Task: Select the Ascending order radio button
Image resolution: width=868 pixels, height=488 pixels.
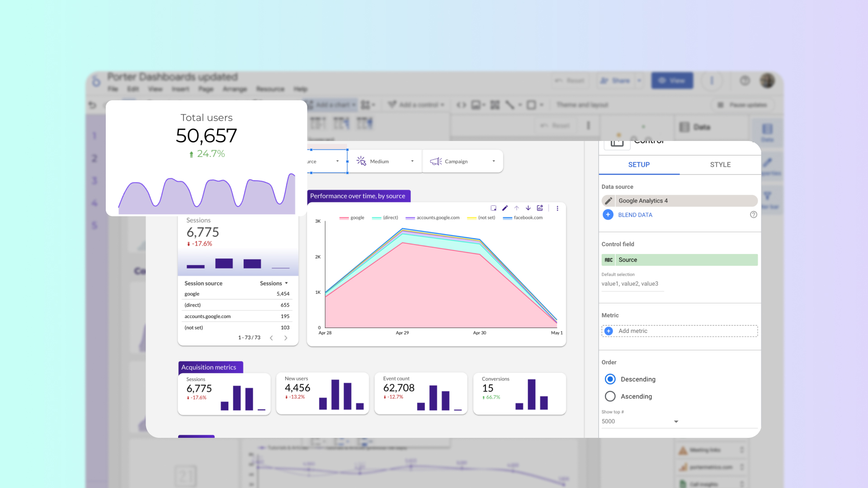Action: pyautogui.click(x=610, y=396)
